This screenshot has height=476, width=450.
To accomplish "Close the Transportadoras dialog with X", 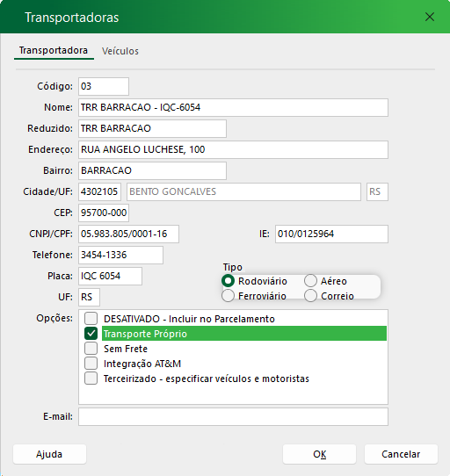I will point(429,17).
